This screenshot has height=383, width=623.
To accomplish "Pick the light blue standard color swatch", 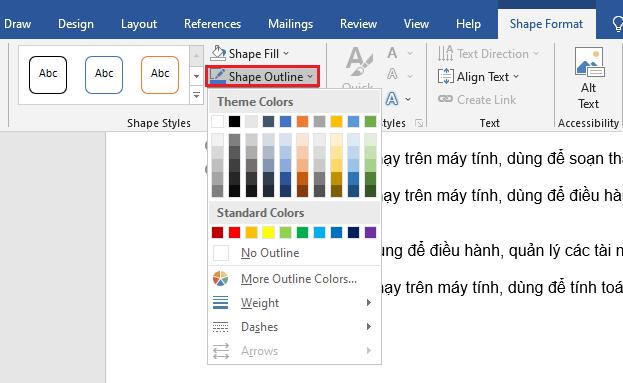I will (x=319, y=232).
